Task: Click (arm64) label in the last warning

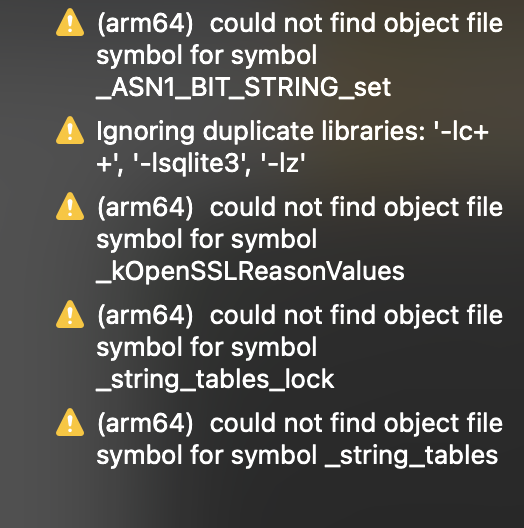Action: (145, 423)
